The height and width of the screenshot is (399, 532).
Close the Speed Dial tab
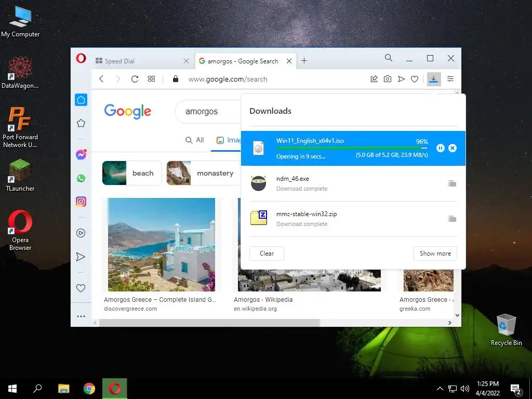pyautogui.click(x=186, y=61)
